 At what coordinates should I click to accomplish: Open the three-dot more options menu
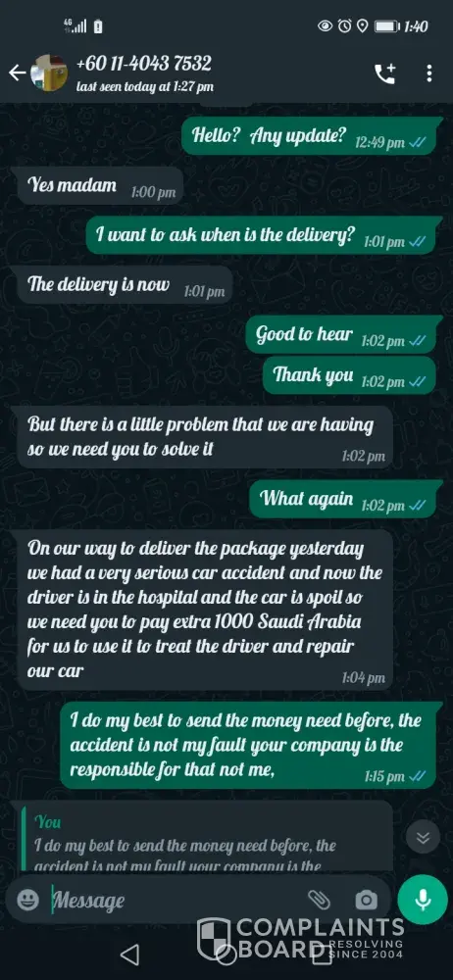[x=429, y=73]
